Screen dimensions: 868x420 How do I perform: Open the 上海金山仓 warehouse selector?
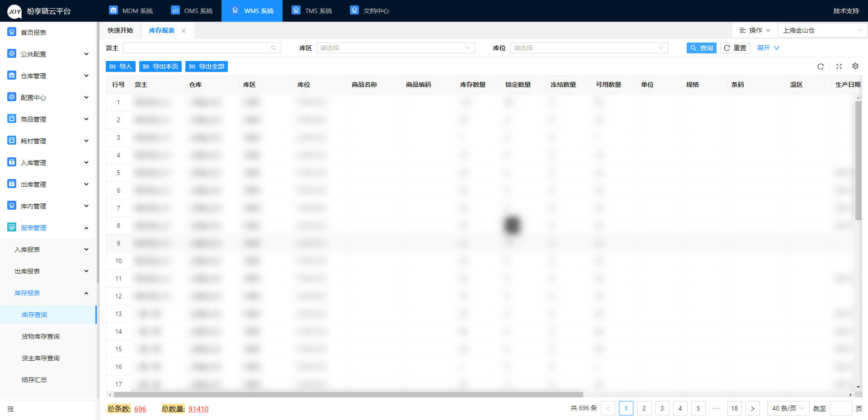[823, 30]
